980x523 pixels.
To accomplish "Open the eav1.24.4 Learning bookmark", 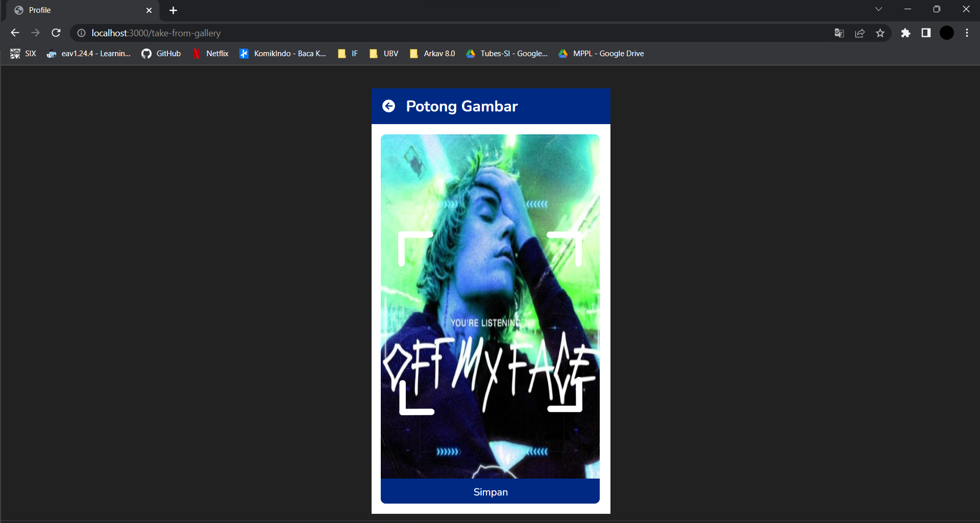I will pos(89,54).
